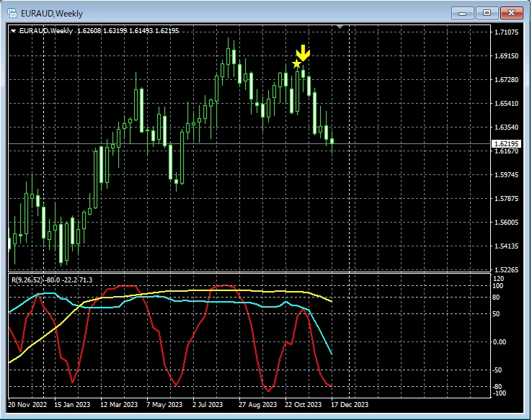Maximize the EURAUD chart window
Viewport: 532px width, 420px height.
487,13
